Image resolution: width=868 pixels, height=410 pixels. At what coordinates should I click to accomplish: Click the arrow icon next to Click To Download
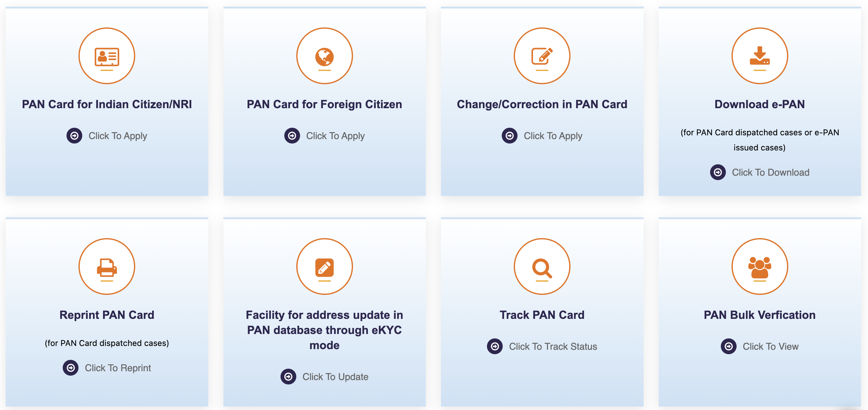coord(718,172)
